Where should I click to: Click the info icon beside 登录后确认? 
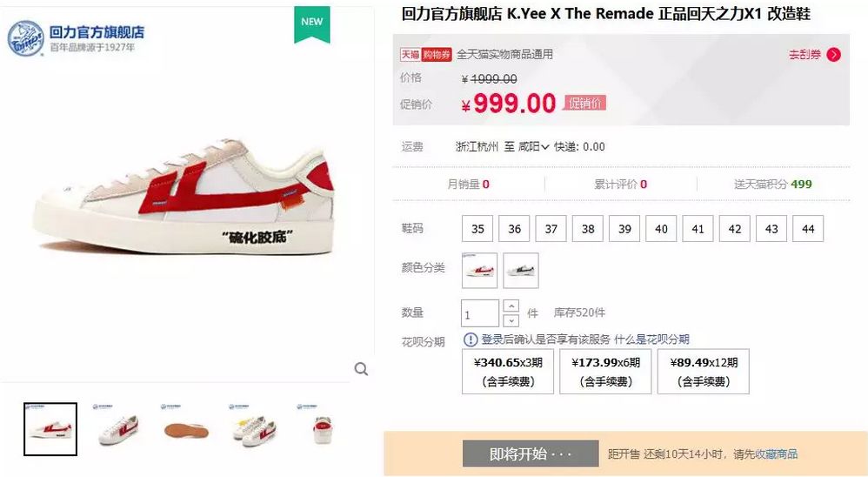[x=470, y=339]
